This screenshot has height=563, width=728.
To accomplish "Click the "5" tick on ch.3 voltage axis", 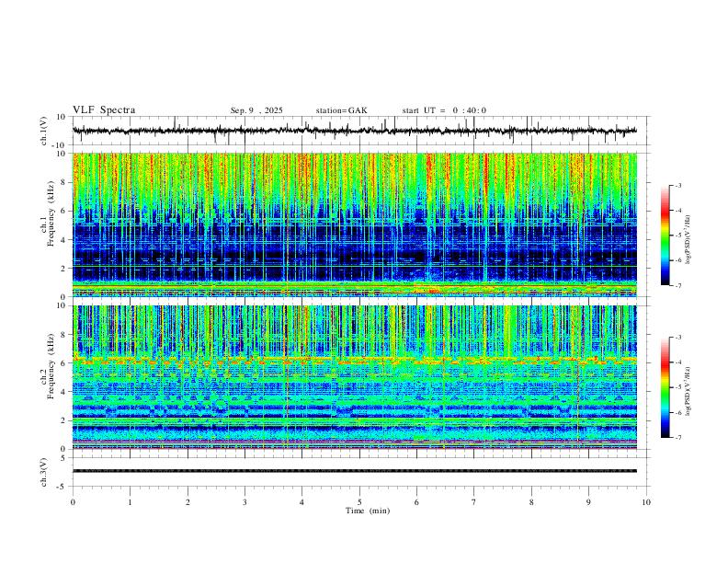I will (x=63, y=458).
